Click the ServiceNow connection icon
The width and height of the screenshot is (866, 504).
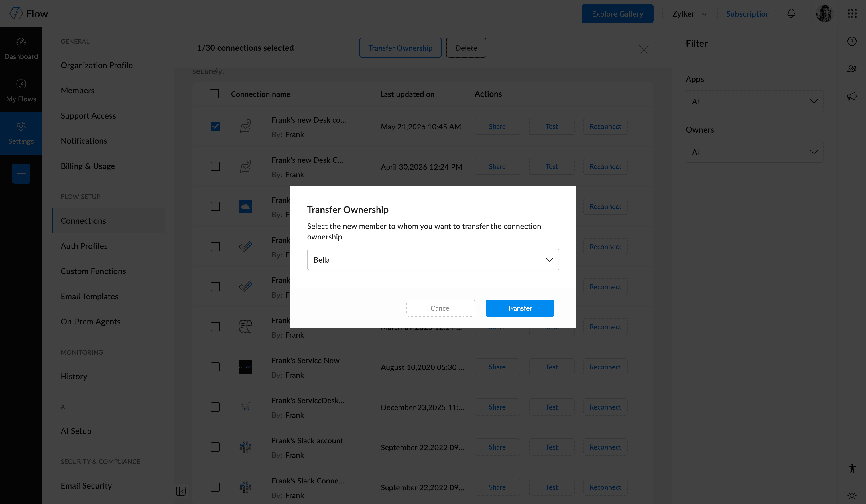point(245,367)
